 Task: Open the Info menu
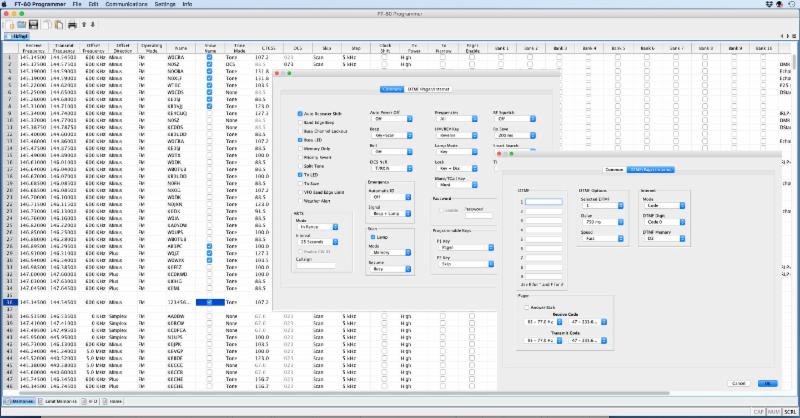pyautogui.click(x=187, y=4)
